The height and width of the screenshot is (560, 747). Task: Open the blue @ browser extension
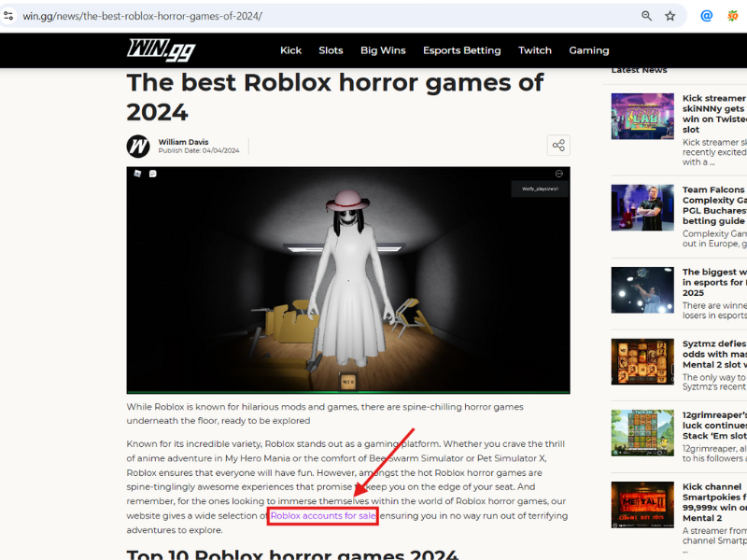pos(707,16)
